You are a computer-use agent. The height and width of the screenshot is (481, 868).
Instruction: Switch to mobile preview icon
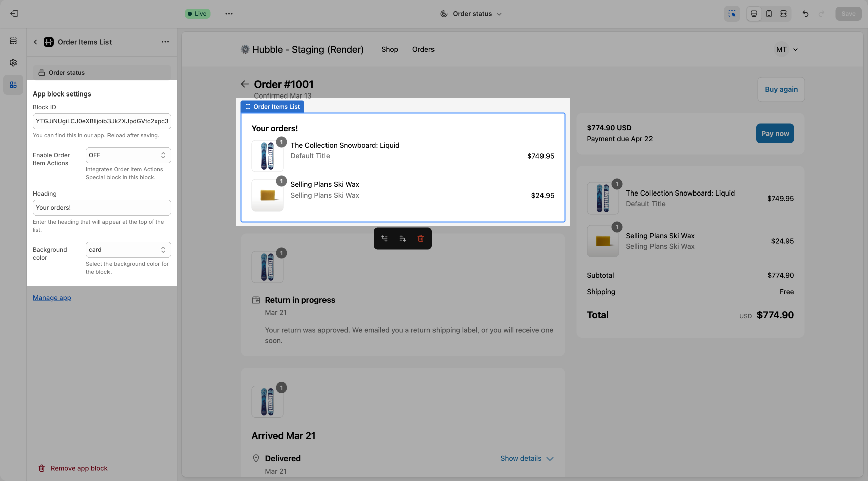point(769,14)
